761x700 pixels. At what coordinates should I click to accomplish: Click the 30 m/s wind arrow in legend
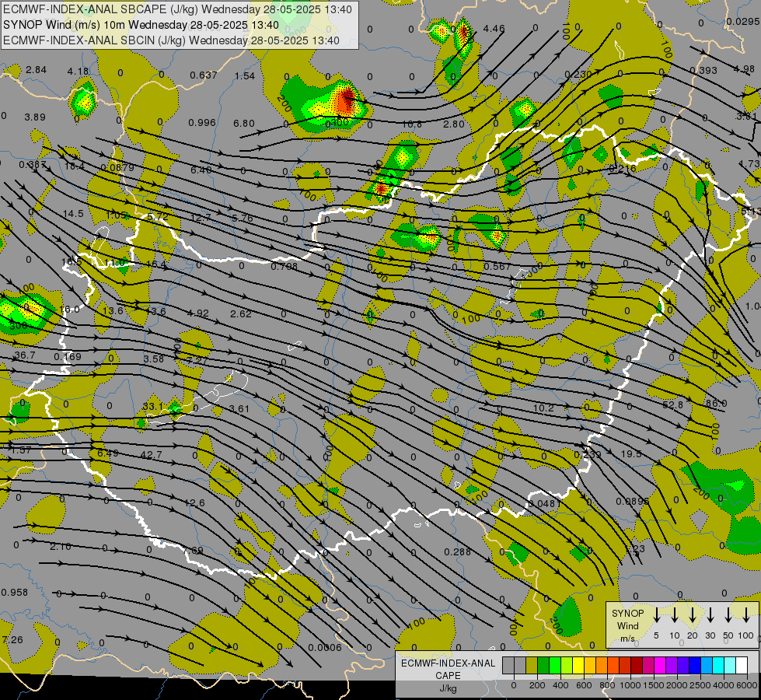[710, 615]
